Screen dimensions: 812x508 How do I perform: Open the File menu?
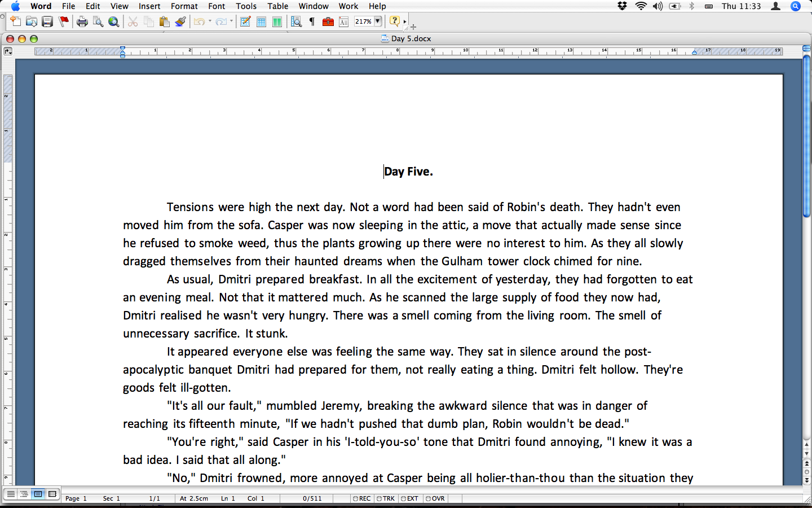69,6
